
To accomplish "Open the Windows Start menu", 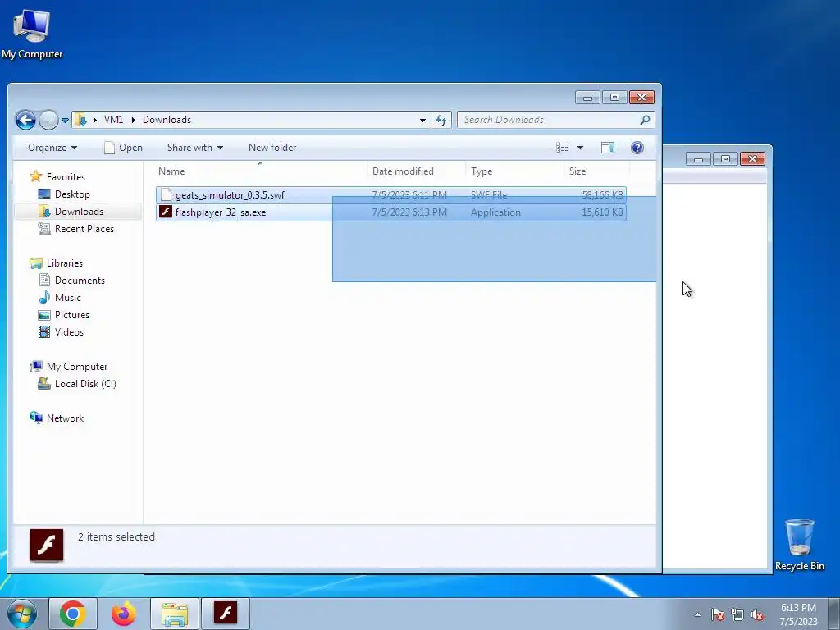I will 22,614.
